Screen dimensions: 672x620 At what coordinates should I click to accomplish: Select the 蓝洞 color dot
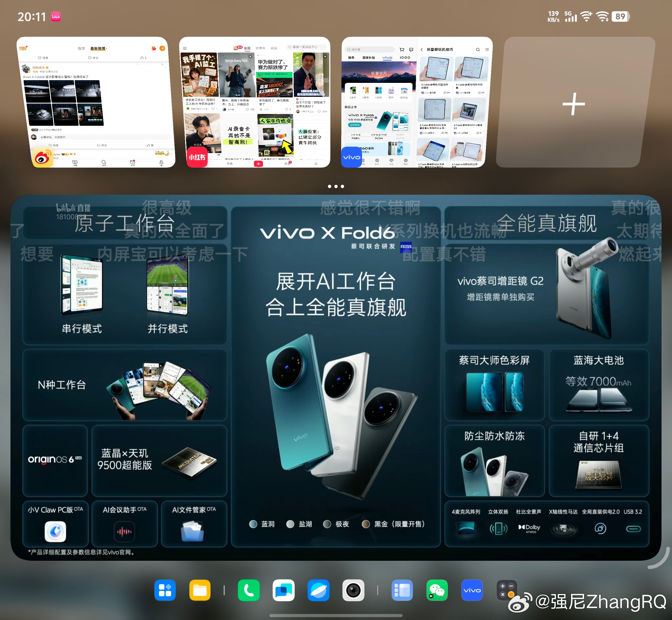coord(253,524)
